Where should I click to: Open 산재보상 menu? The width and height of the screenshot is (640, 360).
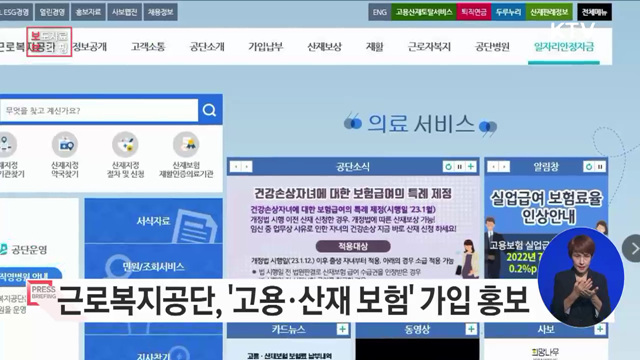click(x=324, y=47)
